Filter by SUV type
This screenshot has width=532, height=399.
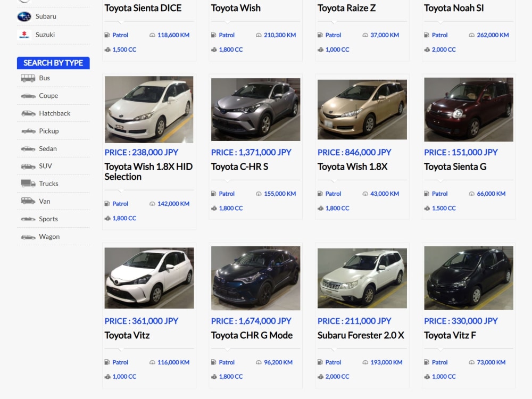pyautogui.click(x=45, y=166)
